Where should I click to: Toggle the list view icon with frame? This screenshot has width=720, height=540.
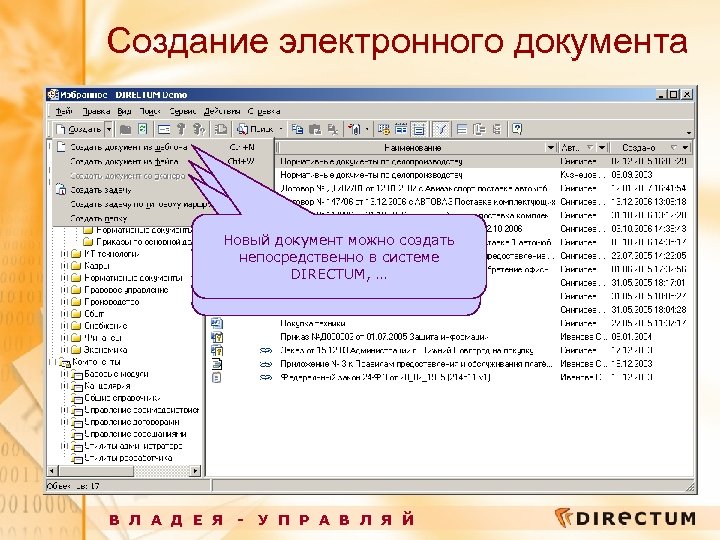pyautogui.click(x=419, y=129)
